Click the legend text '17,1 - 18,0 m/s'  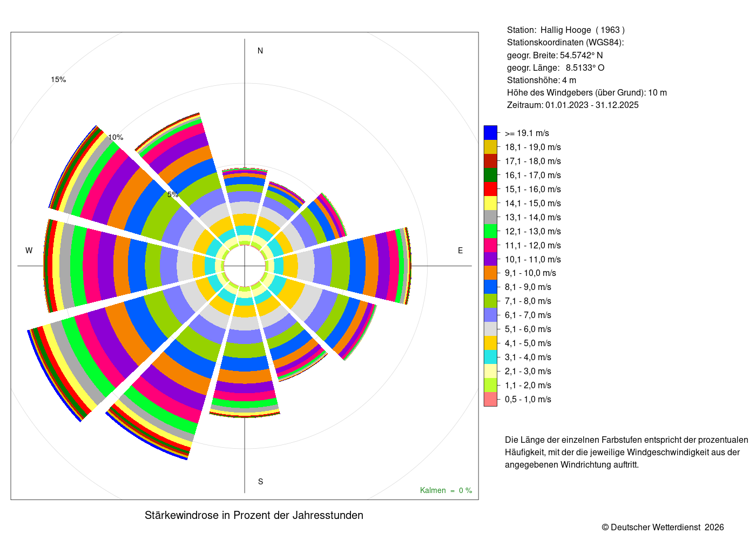533,161
